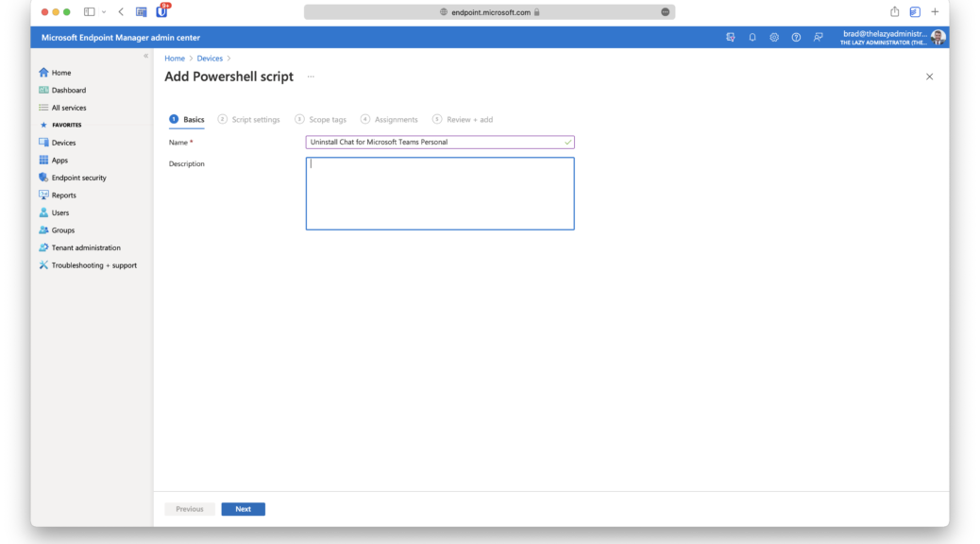Go to the Home breadcrumb link
The image size is (980, 544).
(175, 59)
